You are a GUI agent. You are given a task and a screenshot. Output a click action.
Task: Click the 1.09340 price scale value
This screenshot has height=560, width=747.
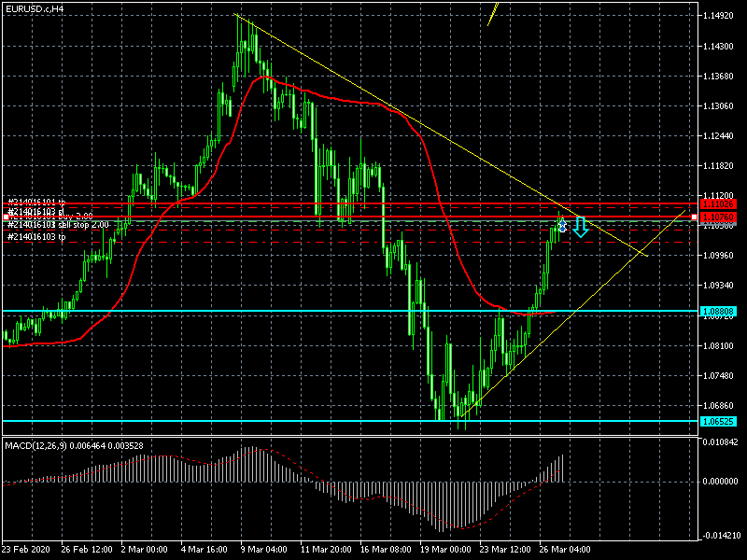click(718, 286)
